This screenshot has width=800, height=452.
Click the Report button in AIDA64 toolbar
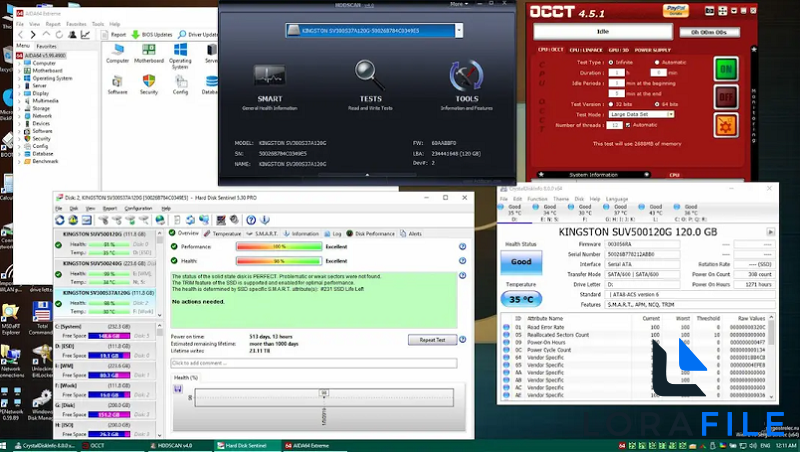click(x=114, y=35)
